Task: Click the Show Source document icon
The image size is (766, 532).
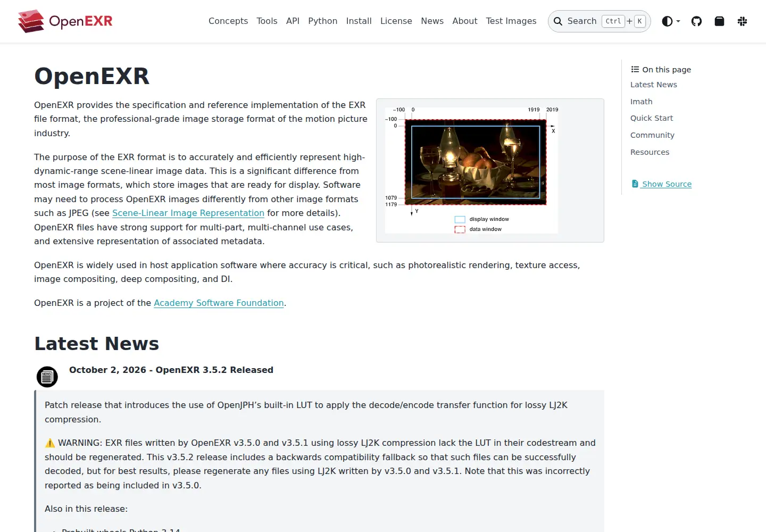Action: [x=635, y=184]
